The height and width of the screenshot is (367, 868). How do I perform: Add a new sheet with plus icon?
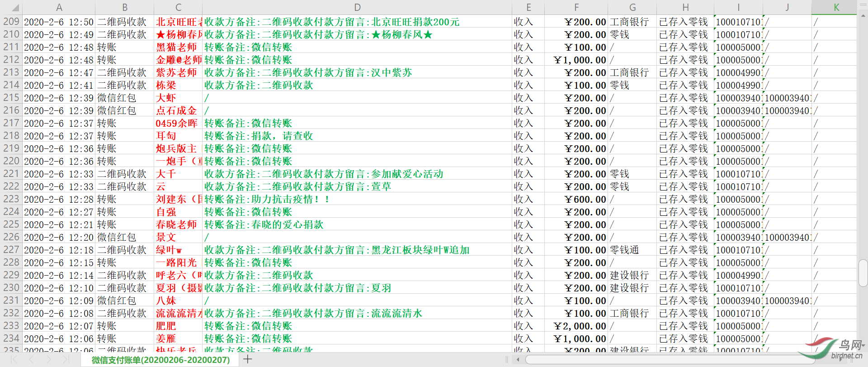(247, 359)
